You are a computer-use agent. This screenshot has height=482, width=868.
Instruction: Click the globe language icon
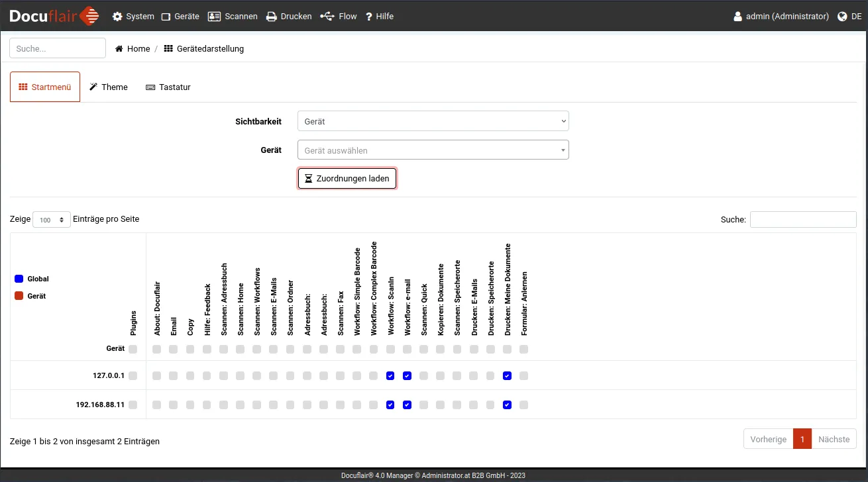tap(843, 17)
